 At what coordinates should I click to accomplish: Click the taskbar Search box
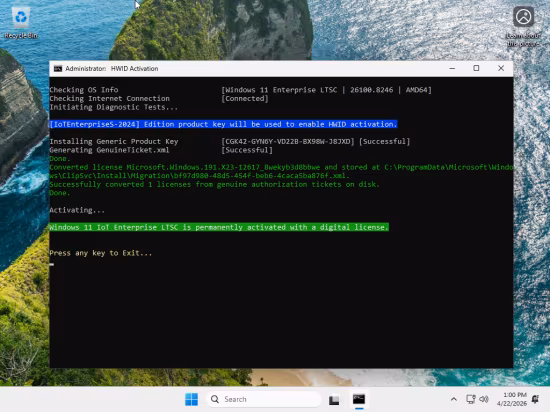264,399
